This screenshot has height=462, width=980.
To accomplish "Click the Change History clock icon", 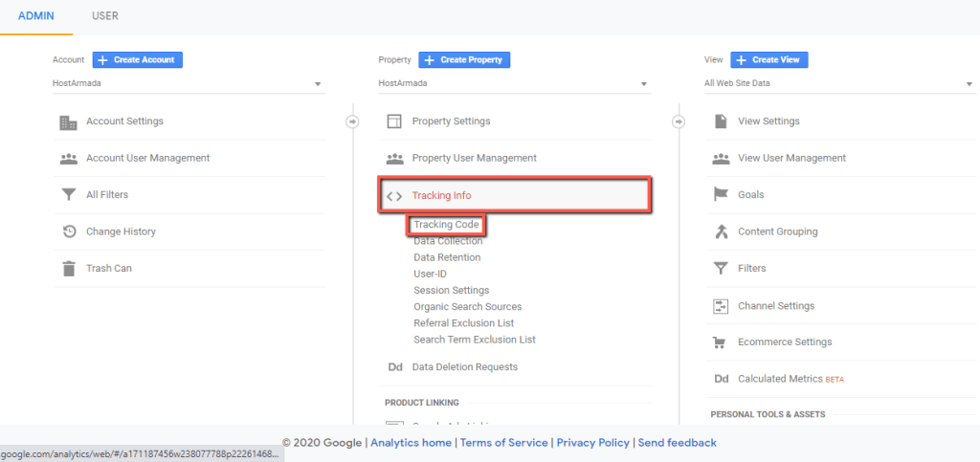I will click(x=69, y=231).
